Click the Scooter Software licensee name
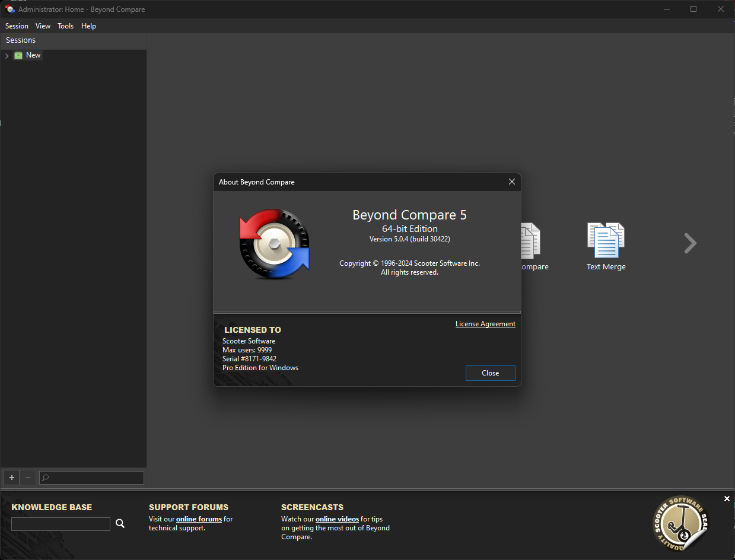Viewport: 735px width, 560px height. 249,341
